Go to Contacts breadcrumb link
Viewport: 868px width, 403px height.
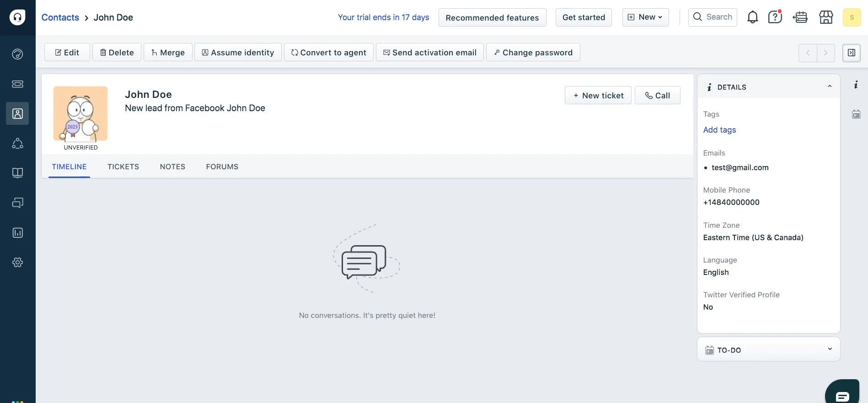(60, 17)
